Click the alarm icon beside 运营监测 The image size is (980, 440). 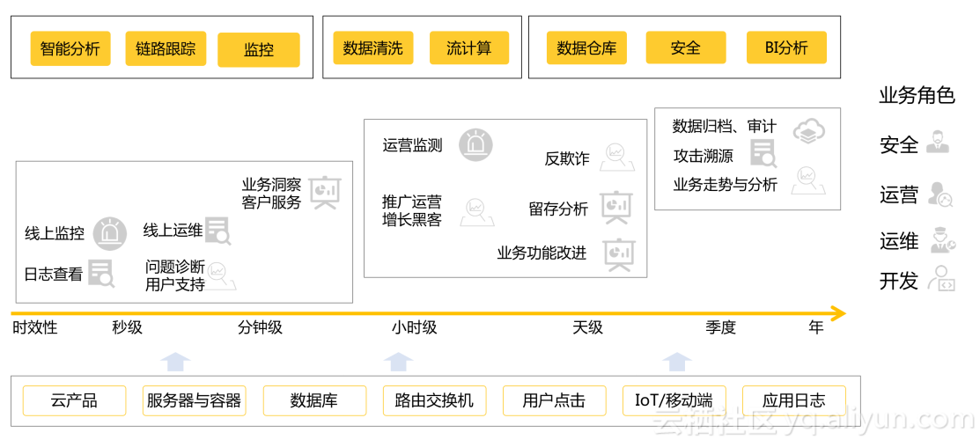(x=476, y=145)
